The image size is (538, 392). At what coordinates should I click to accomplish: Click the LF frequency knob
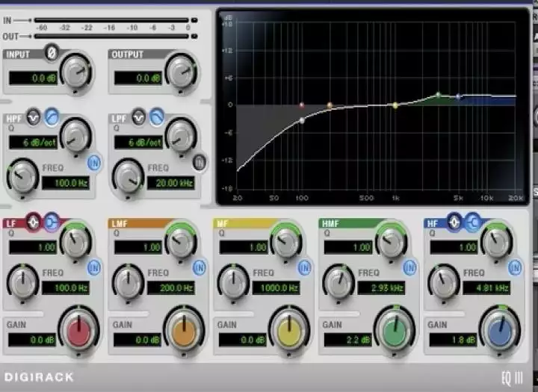point(22,282)
